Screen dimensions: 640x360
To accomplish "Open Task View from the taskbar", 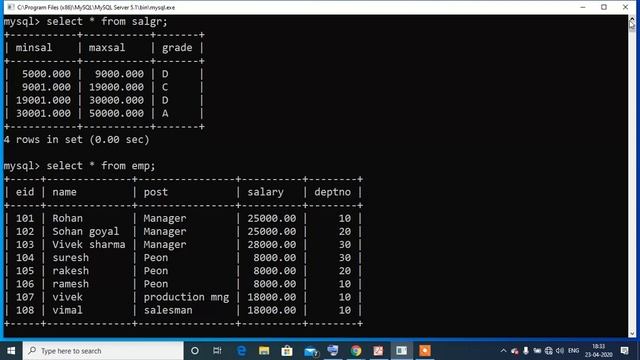I will pyautogui.click(x=217, y=351).
